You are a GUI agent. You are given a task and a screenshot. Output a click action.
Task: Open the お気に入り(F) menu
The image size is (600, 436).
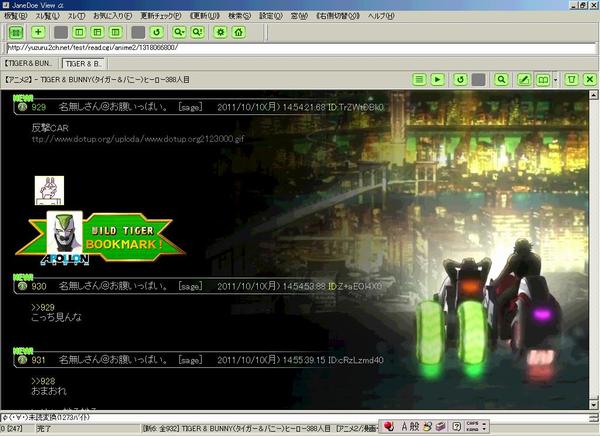(x=112, y=16)
